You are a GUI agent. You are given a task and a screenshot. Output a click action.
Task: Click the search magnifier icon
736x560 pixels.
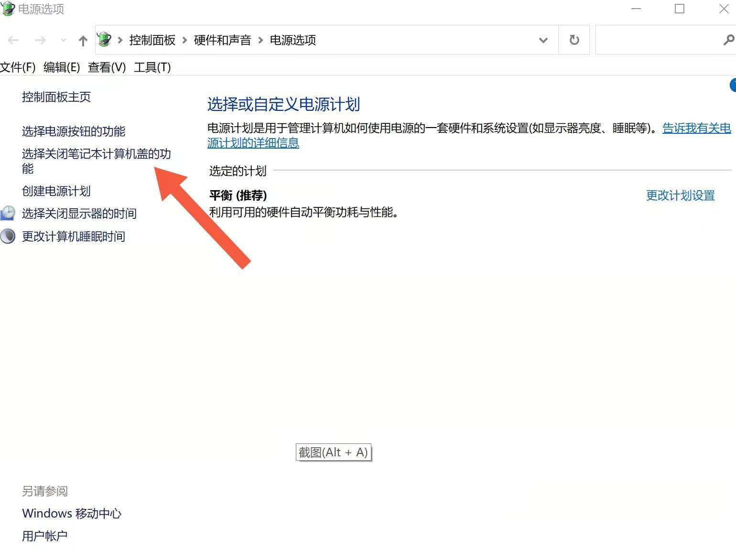pos(728,40)
